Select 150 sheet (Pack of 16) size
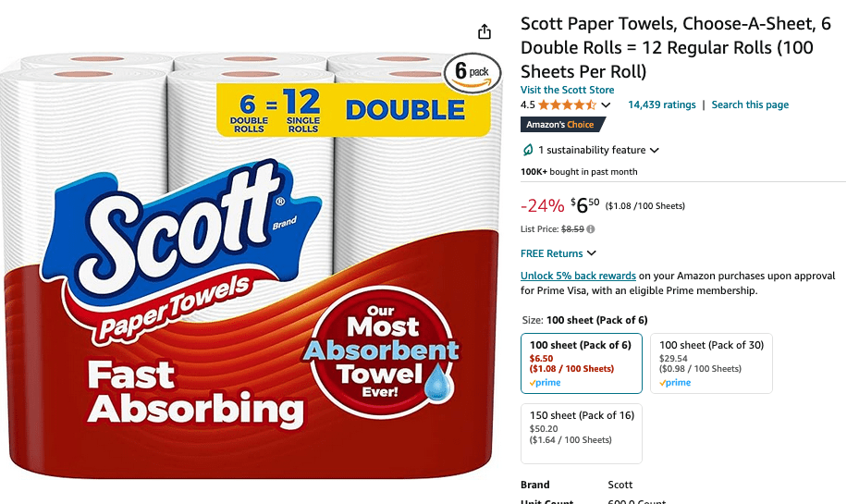The height and width of the screenshot is (504, 859). (582, 434)
